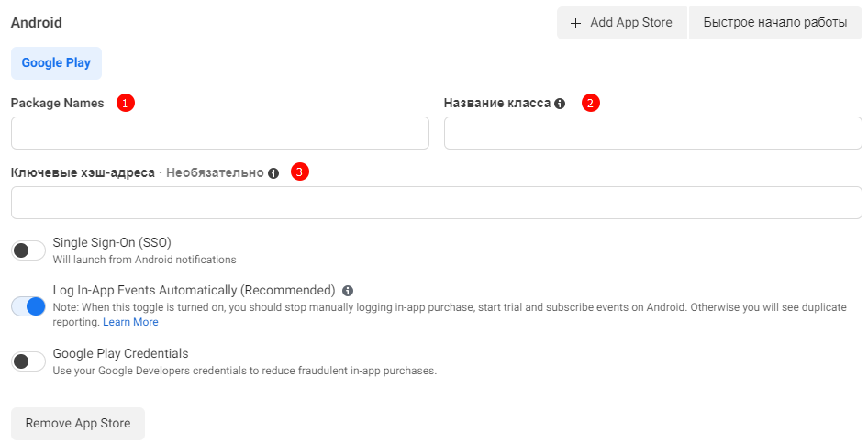Turn on Google Play Credentials toggle
868x444 pixels.
28,361
